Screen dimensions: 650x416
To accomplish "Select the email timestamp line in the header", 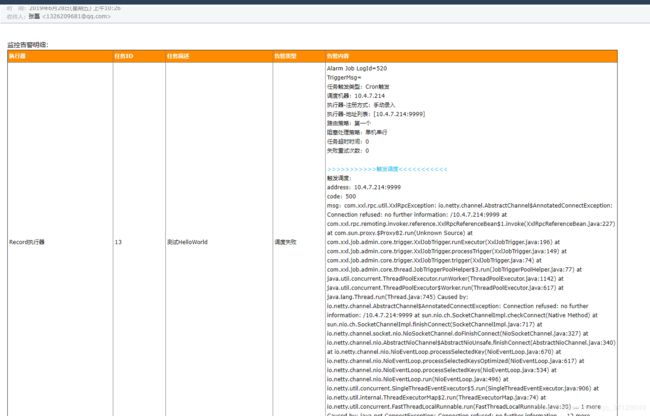I will pyautogui.click(x=64, y=8).
